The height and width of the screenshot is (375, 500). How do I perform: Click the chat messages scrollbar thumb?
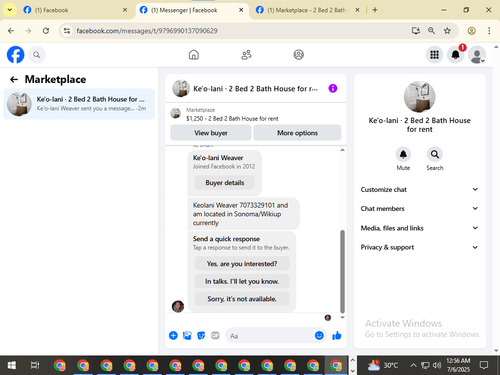342,271
